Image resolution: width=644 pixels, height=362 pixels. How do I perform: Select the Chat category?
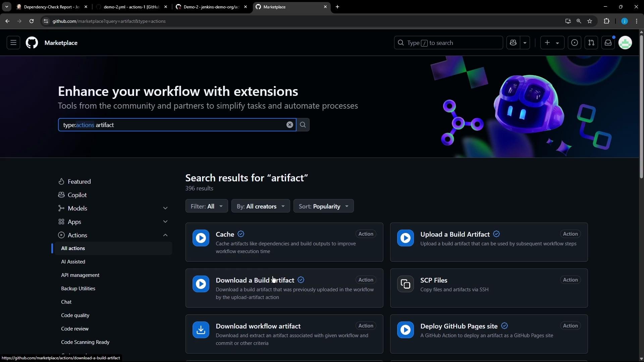[66, 302]
